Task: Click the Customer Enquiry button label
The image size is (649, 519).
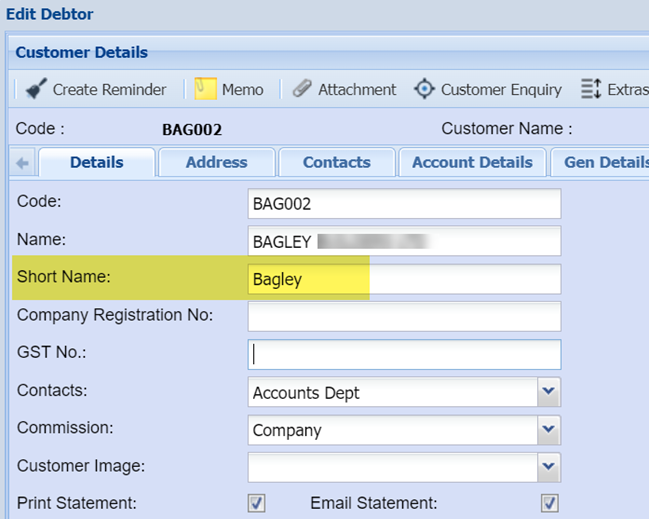Action: (x=501, y=89)
